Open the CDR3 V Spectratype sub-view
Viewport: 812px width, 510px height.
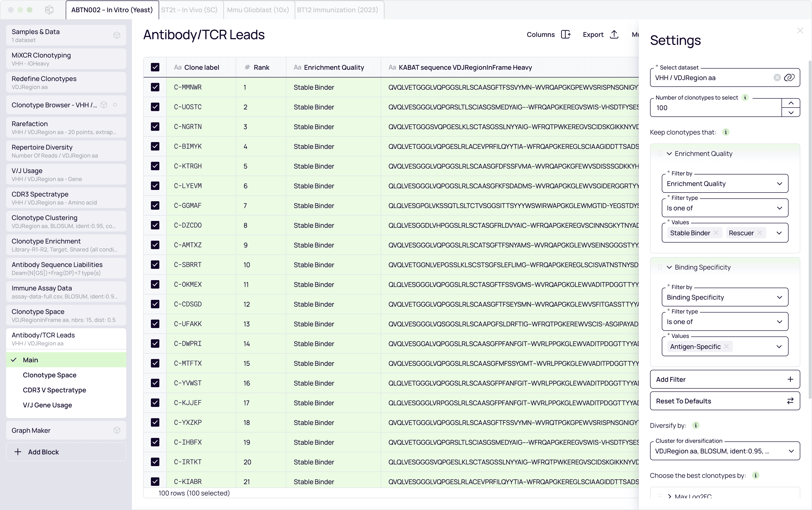pos(54,390)
